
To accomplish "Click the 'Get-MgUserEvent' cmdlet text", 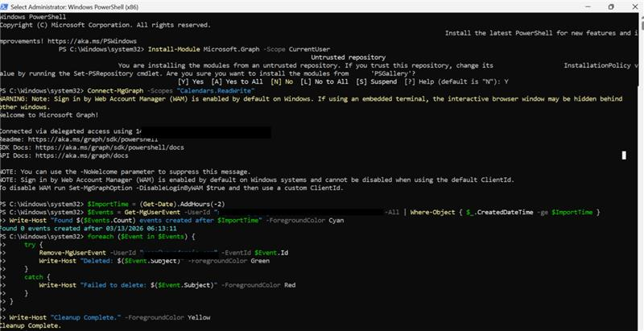I will pyautogui.click(x=152, y=213).
